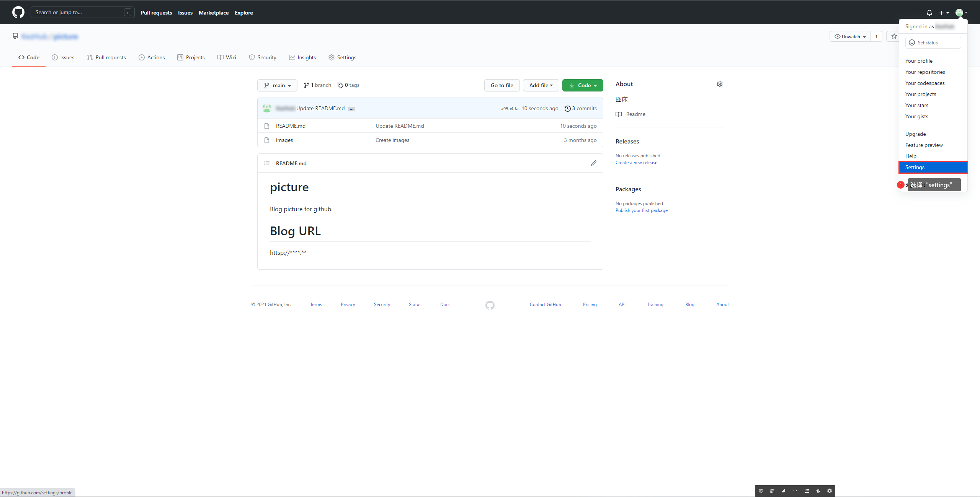The height and width of the screenshot is (497, 980).
Task: View the 1 branch link
Action: tap(317, 85)
